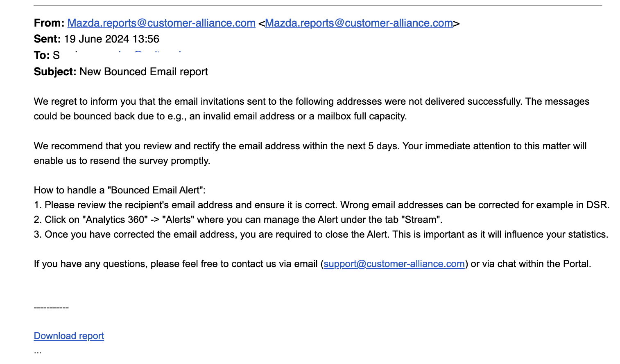
Task: Click step 2 mentioning "Analytics 360" and "Alerts"
Action: pyautogui.click(x=238, y=220)
